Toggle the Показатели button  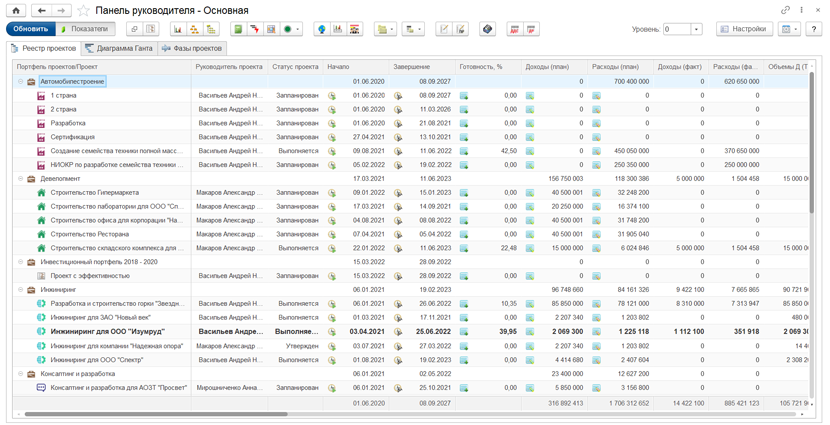point(85,30)
